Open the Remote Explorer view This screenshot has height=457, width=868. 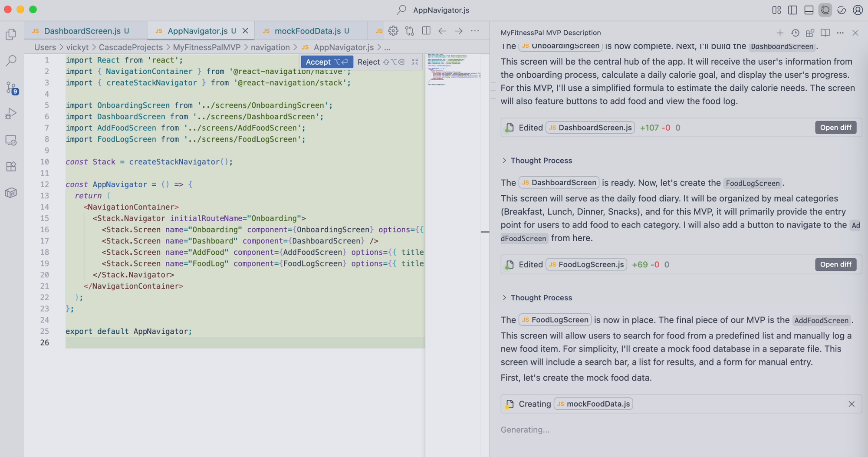(x=11, y=140)
